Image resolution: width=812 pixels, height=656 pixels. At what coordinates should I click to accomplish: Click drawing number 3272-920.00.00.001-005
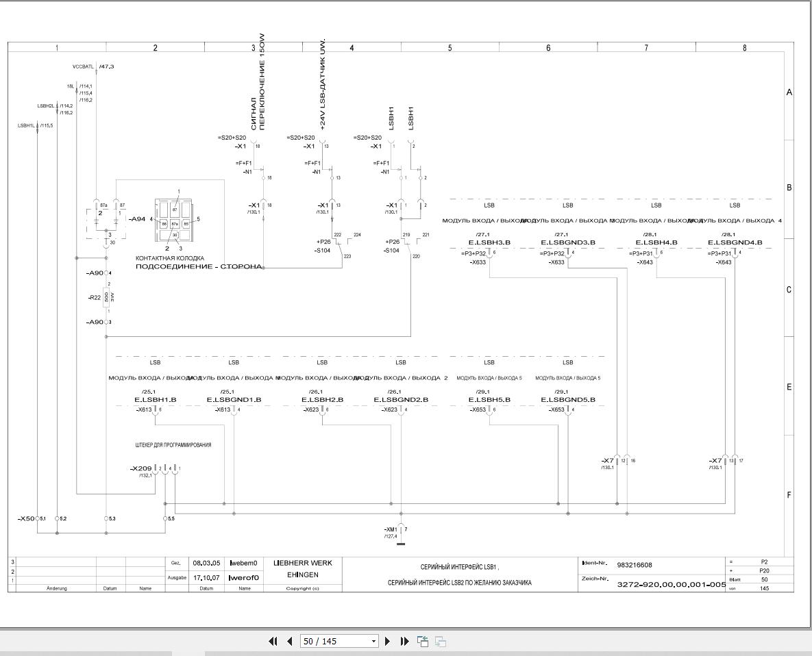pyautogui.click(x=672, y=585)
